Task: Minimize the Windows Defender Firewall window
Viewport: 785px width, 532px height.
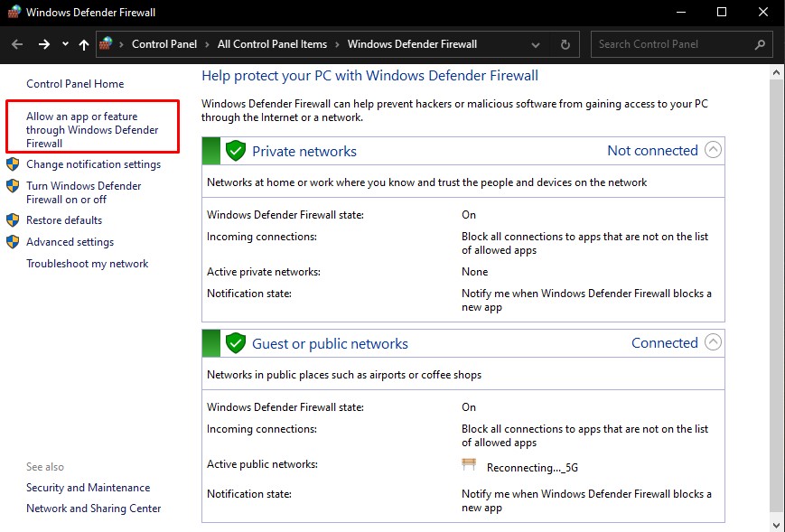Action: pos(680,12)
